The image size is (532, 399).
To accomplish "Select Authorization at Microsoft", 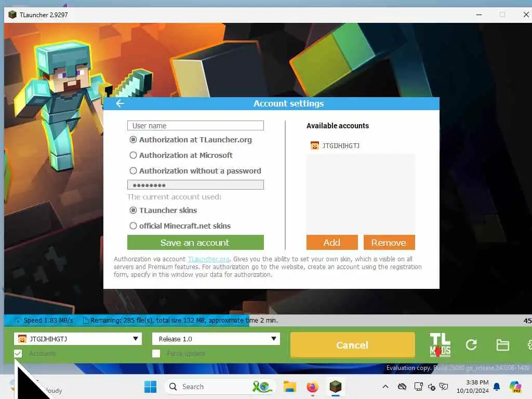I will 181,155.
